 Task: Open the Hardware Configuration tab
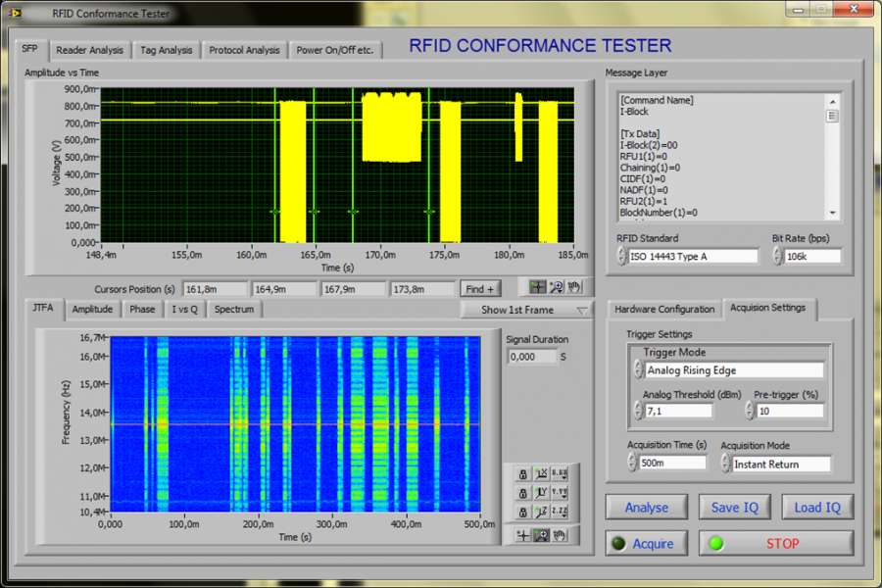point(664,309)
